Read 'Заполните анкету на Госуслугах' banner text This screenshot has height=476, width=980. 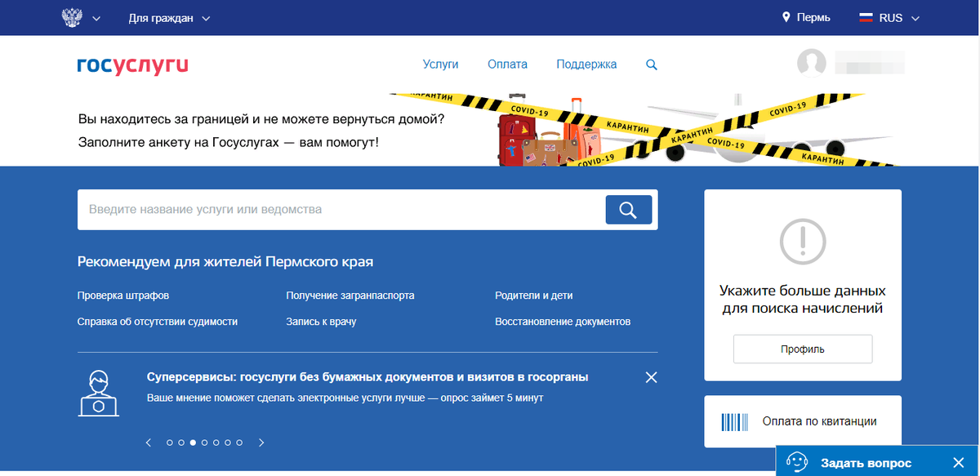point(228,142)
